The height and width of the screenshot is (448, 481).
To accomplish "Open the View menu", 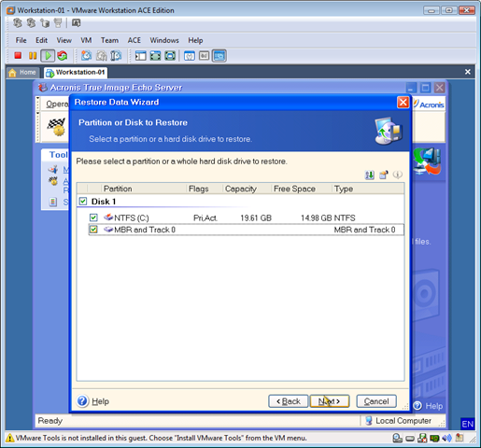I will click(x=64, y=40).
